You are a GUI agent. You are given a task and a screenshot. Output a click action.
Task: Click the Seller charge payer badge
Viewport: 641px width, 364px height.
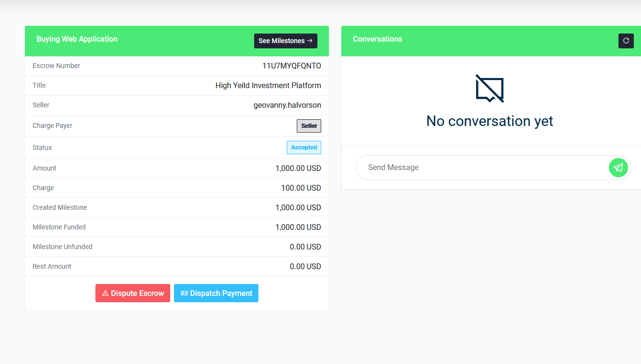point(309,126)
